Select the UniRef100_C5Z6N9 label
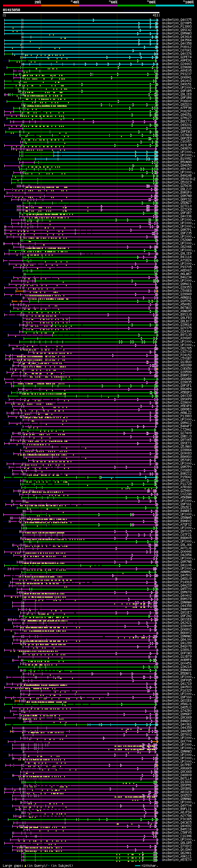Viewport: 197px width, 868px height. pos(177,240)
